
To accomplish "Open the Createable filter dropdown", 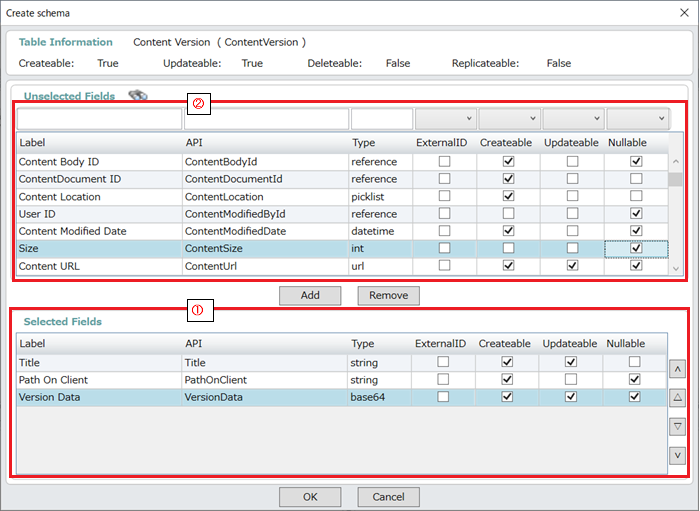I will point(509,119).
